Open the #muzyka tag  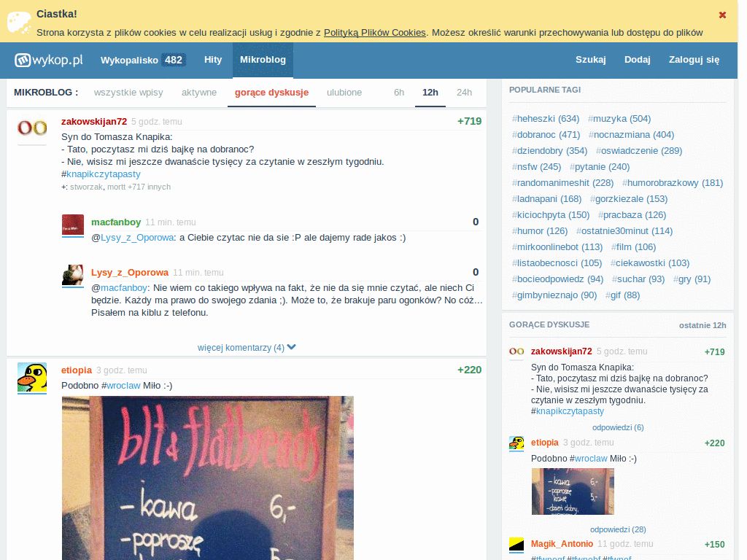[619, 119]
